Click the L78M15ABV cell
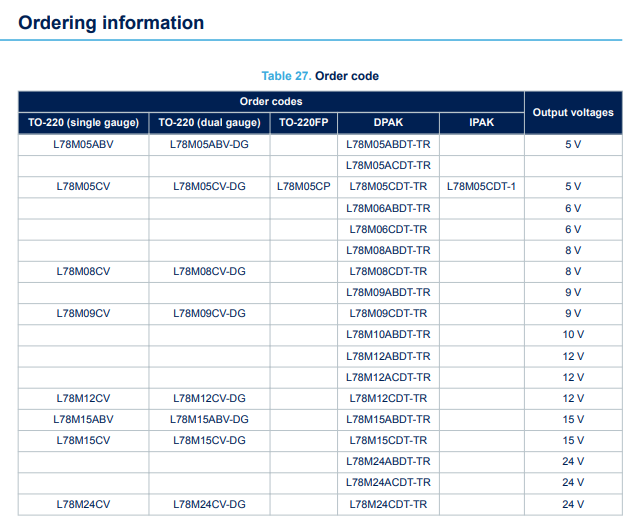 [84, 419]
